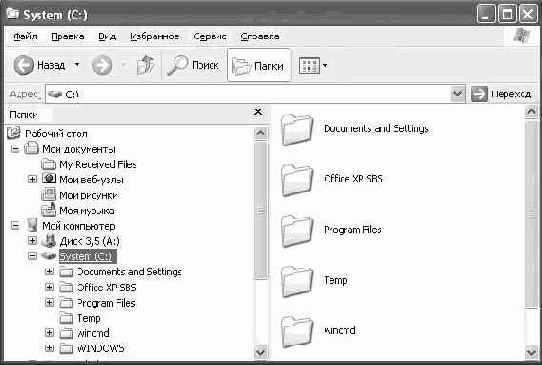This screenshot has width=542, height=365.
Task: Click the Мой компьютер icon
Action: pyautogui.click(x=31, y=225)
